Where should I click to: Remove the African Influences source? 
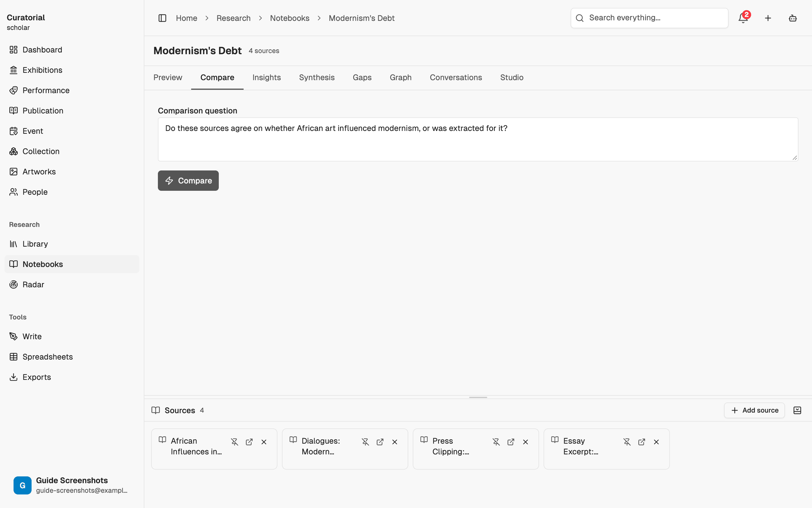[x=264, y=442]
